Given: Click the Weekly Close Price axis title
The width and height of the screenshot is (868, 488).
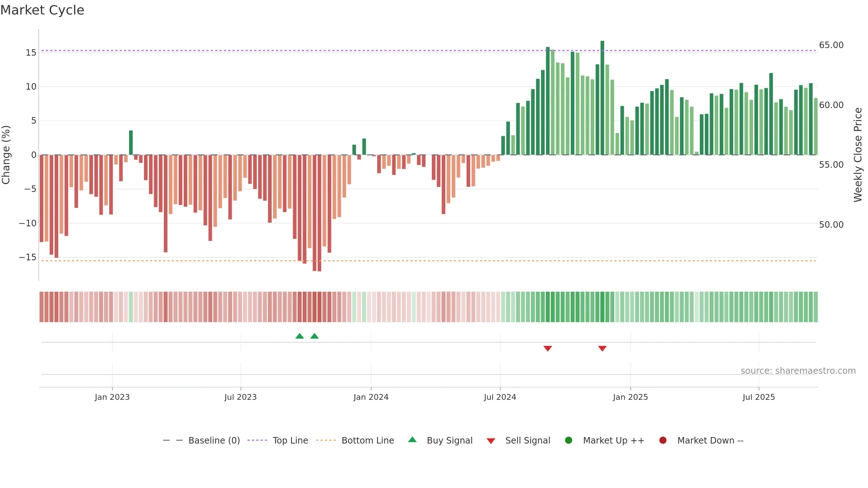Looking at the screenshot, I should tap(858, 155).
